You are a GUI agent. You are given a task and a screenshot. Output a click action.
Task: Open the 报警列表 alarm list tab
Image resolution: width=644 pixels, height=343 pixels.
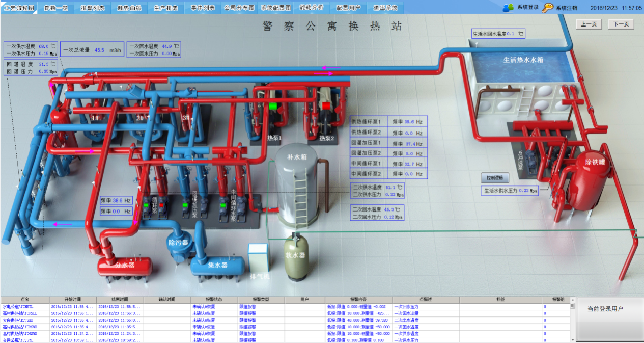tap(93, 8)
